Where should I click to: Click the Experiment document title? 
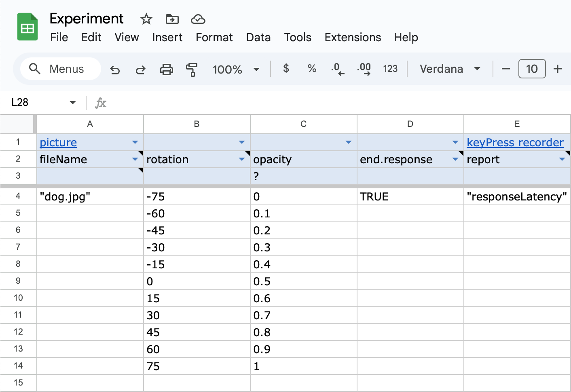pyautogui.click(x=87, y=19)
